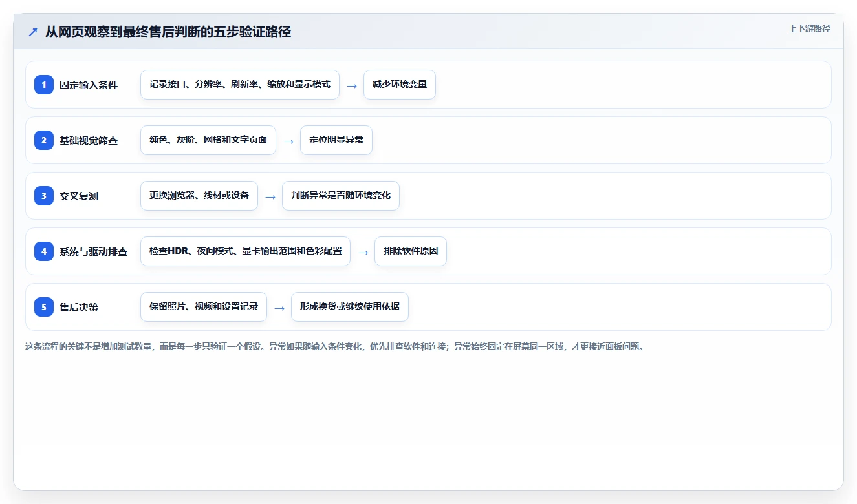This screenshot has height=504, width=857.
Task: Select the 售后决策 step label
Action: coord(79,307)
